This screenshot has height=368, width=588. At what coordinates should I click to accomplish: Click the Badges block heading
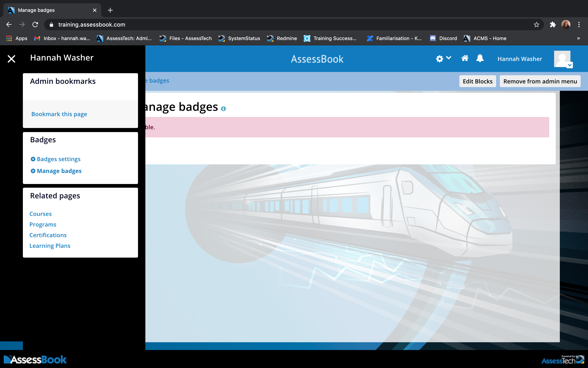(x=43, y=140)
